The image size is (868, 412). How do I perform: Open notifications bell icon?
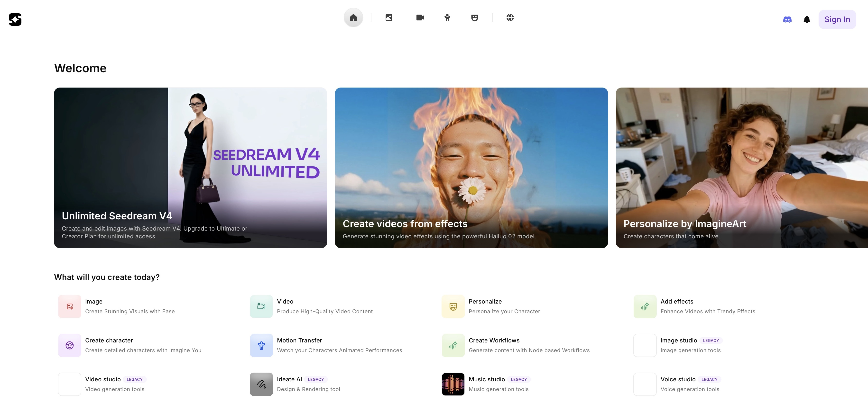pos(807,19)
